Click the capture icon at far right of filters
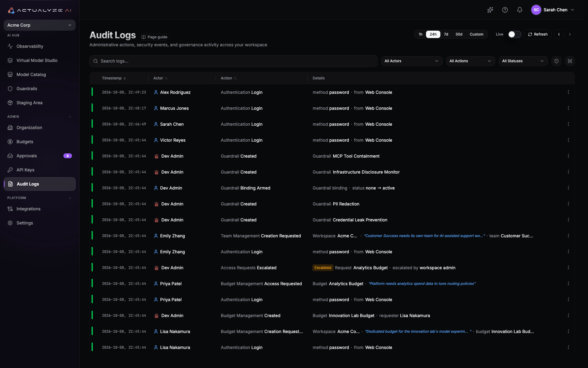The height and width of the screenshot is (368, 588). tap(570, 61)
